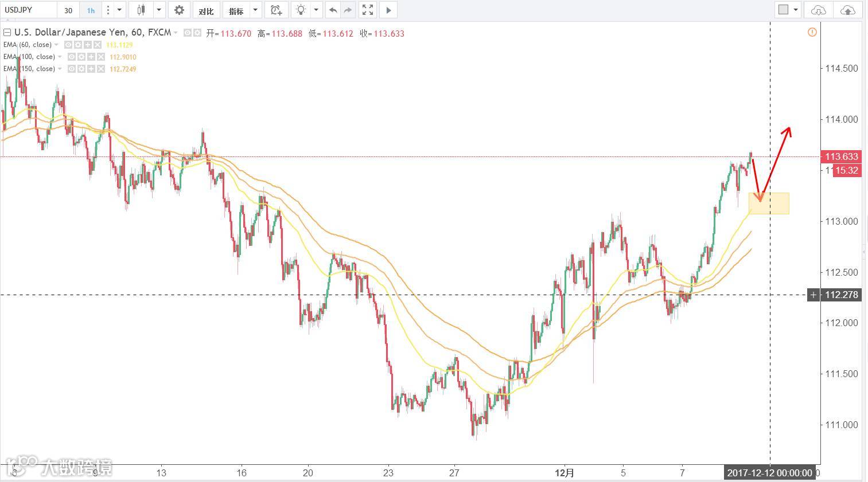Click the high price 113.688
Screen dimensions: 868x482
(287, 33)
